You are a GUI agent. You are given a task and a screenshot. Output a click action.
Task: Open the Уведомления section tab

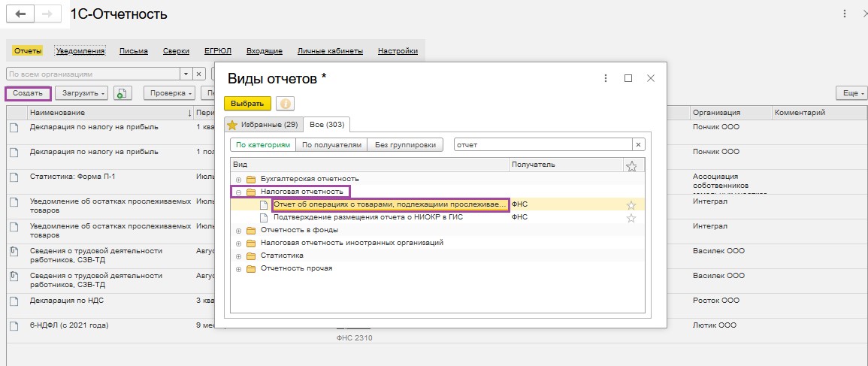point(80,51)
